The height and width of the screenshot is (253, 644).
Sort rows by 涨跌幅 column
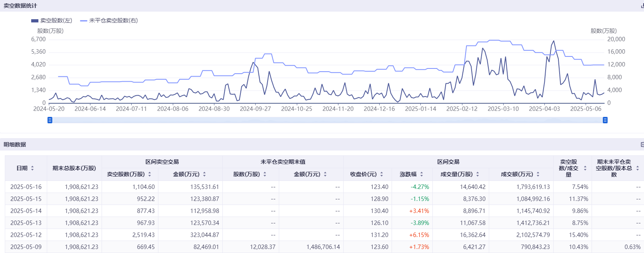pyautogui.click(x=422, y=174)
